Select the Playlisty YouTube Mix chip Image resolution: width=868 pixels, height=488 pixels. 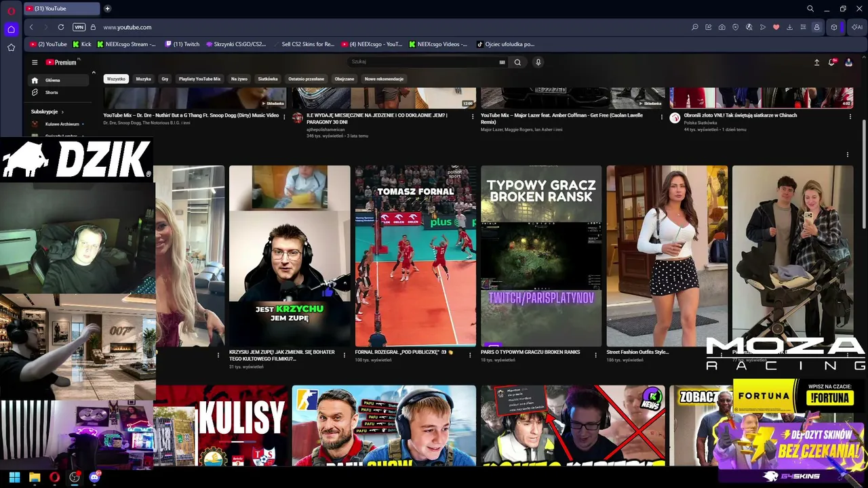(199, 79)
